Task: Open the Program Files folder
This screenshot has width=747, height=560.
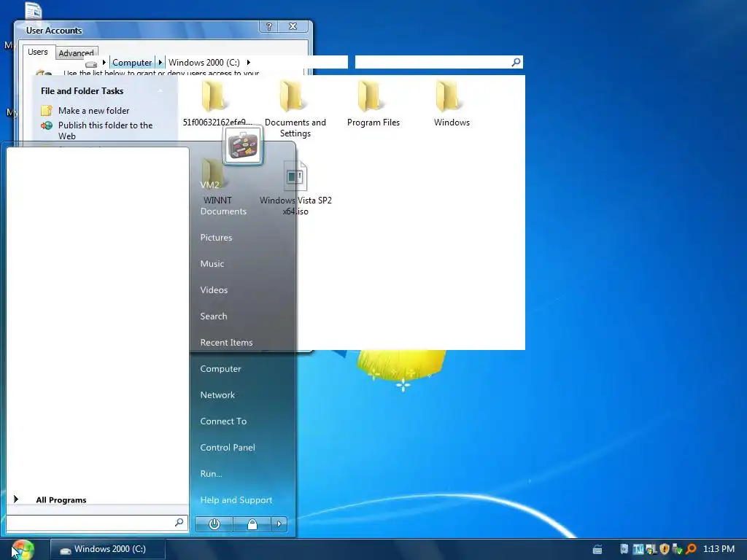Action: (373, 104)
